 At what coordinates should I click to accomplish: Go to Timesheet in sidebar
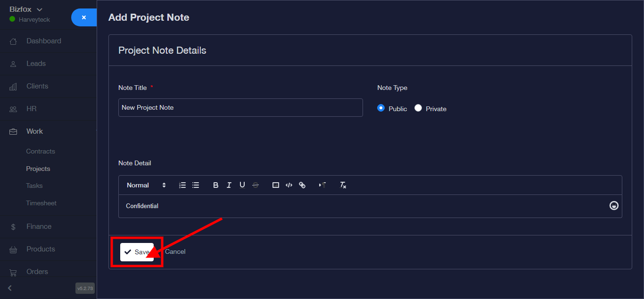[41, 203]
